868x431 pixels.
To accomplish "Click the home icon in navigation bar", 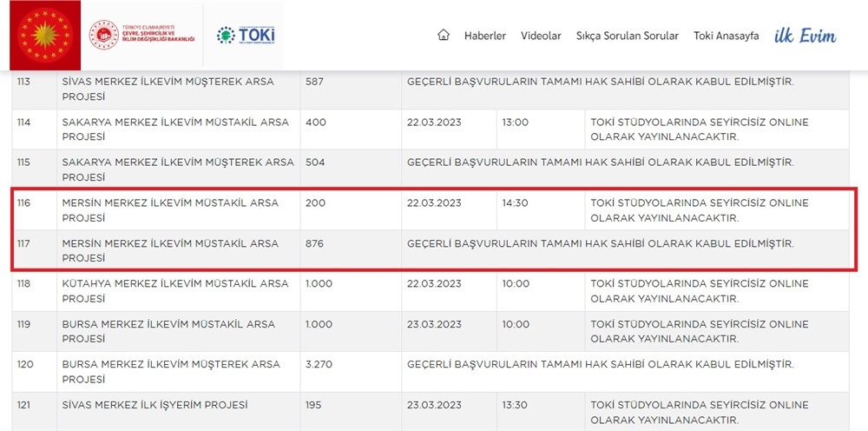I will pyautogui.click(x=444, y=36).
